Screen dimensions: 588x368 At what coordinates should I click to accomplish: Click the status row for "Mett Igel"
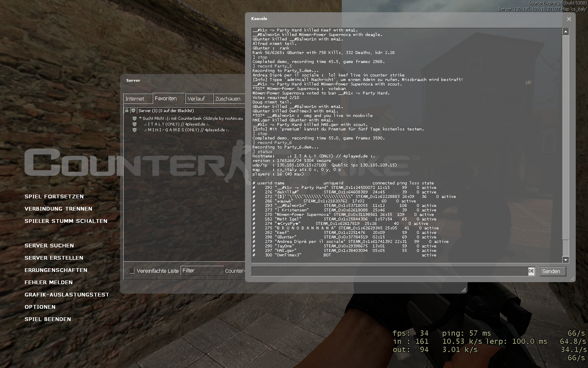[x=344, y=219]
